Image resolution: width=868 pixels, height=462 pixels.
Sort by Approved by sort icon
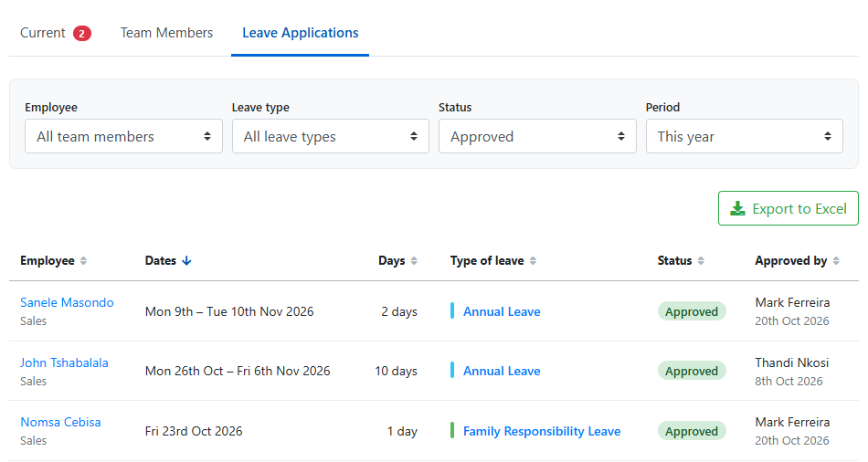click(x=836, y=260)
